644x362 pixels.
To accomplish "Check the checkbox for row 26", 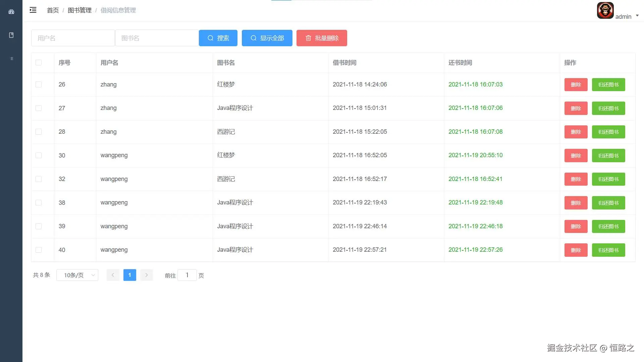I will (39, 84).
